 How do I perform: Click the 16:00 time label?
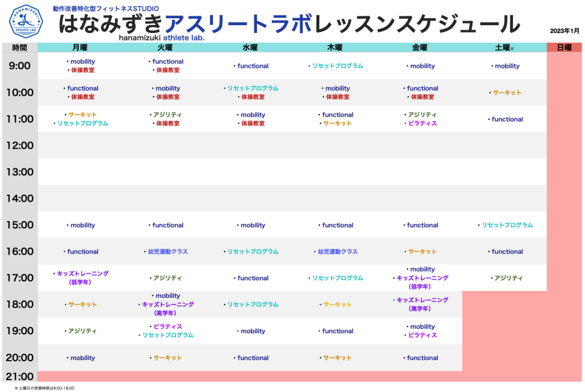point(20,252)
